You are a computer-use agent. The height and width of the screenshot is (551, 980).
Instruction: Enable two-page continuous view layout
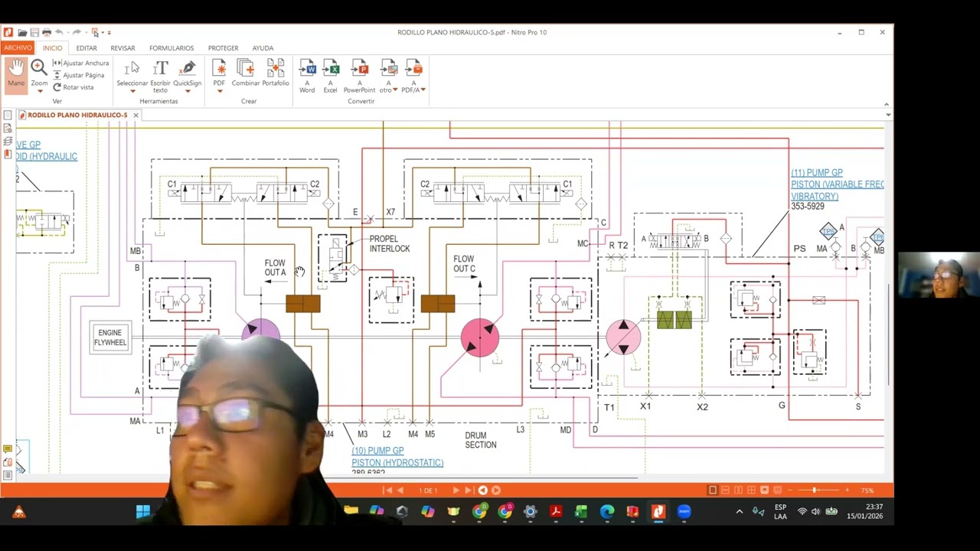pyautogui.click(x=752, y=490)
